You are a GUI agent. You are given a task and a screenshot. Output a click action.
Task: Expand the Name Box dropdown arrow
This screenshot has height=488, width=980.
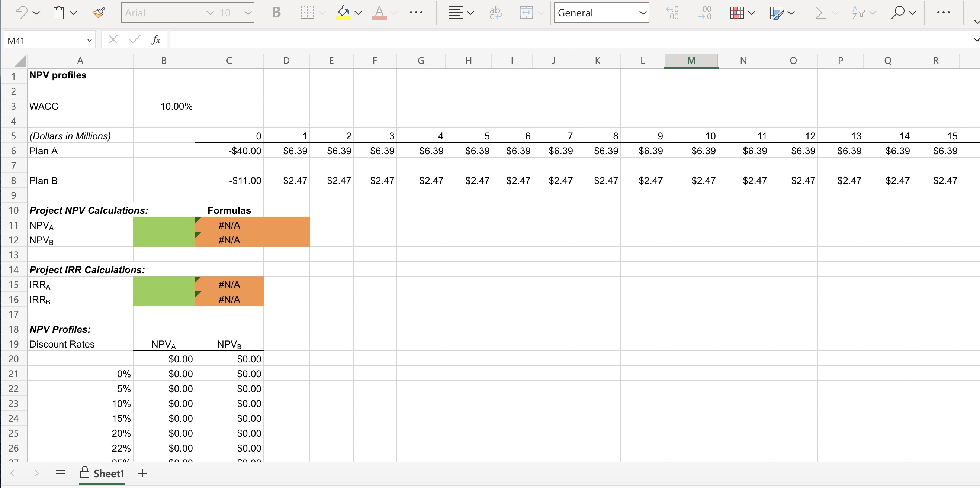coord(89,40)
